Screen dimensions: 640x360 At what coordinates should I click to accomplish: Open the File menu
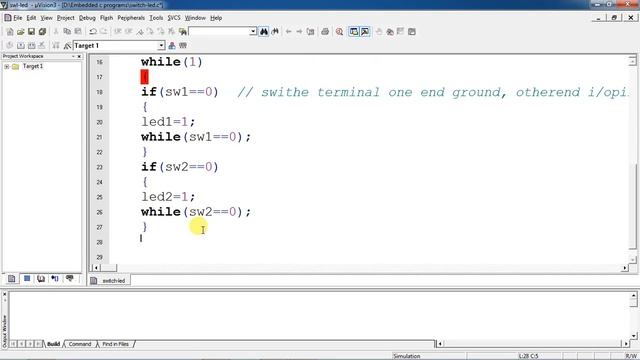pyautogui.click(x=18, y=18)
